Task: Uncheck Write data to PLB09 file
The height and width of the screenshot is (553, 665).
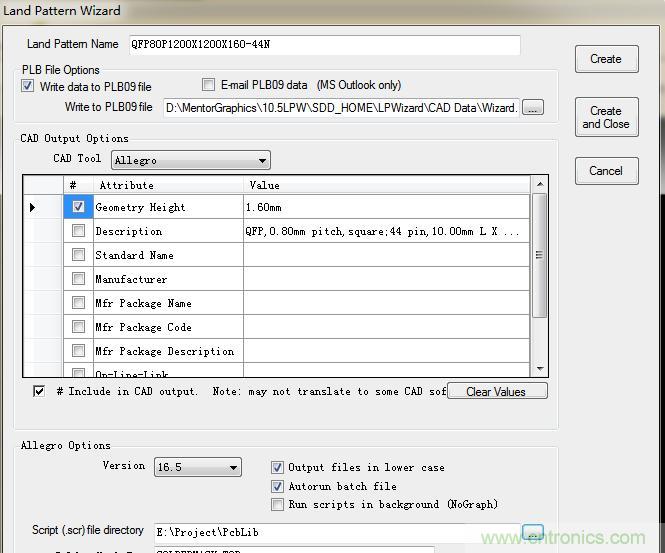Action: tap(28, 86)
